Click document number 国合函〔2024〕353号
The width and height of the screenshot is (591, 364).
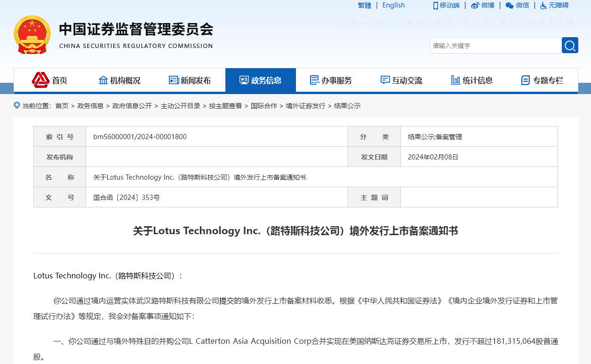coord(127,198)
